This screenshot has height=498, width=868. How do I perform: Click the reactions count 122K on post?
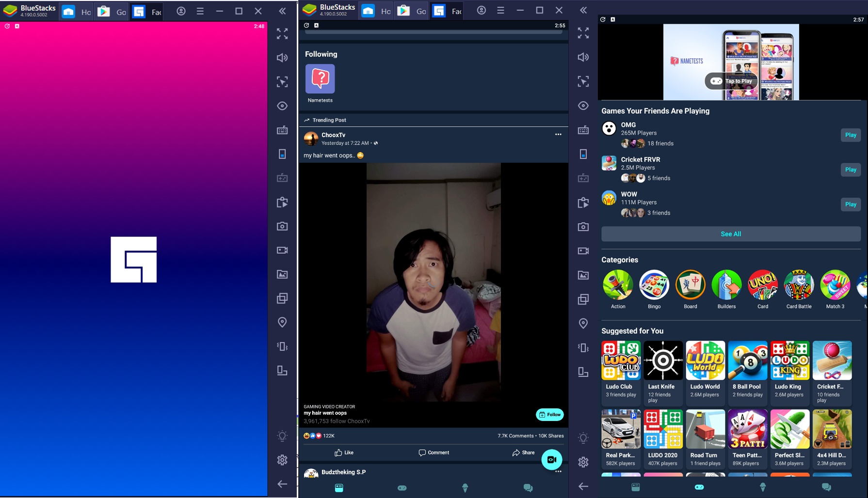click(319, 436)
